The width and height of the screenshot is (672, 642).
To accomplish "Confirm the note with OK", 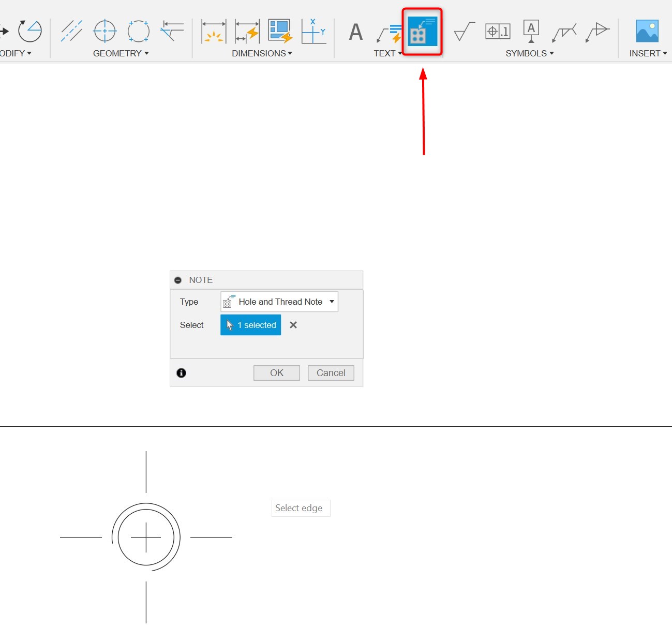I will (276, 372).
